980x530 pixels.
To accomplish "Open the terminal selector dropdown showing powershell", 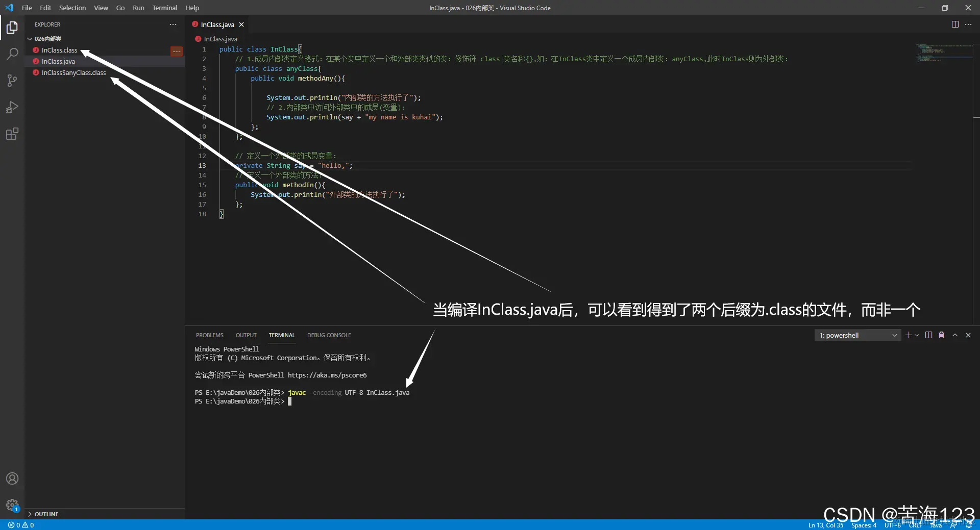I will tap(858, 335).
